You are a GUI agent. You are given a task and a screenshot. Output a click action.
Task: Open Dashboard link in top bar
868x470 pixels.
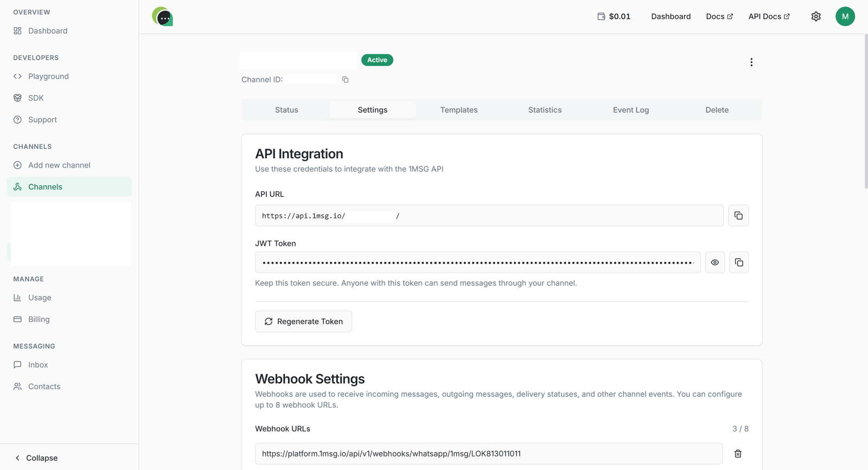point(671,16)
